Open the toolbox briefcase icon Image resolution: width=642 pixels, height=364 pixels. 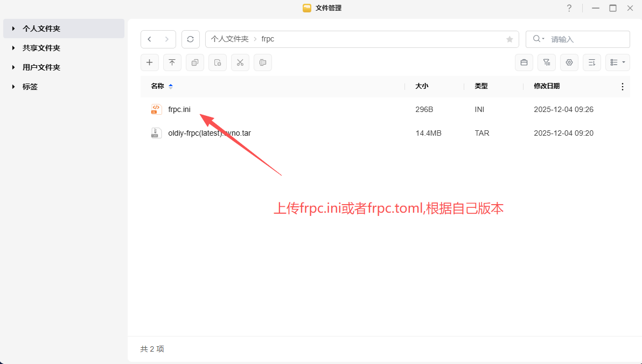524,62
